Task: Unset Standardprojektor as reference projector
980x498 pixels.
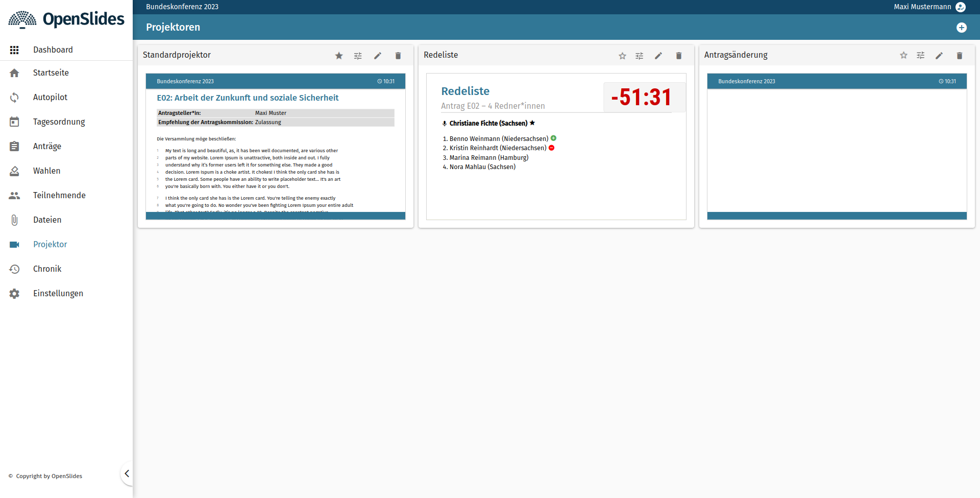Action: tap(338, 56)
